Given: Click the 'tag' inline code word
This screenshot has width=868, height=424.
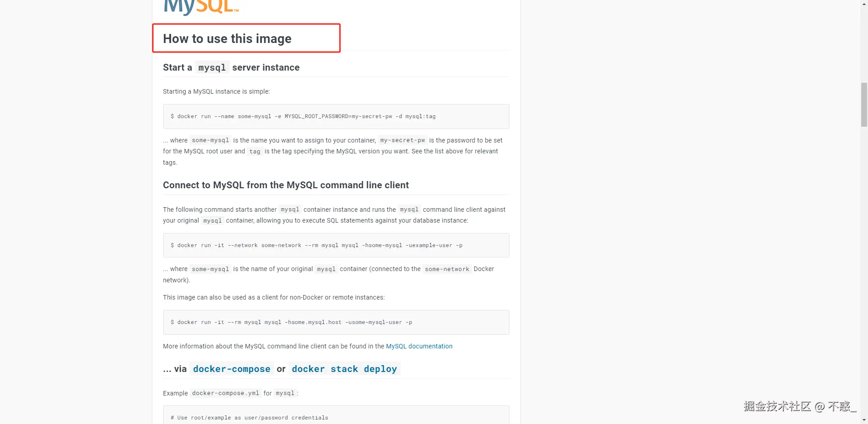Looking at the screenshot, I should coord(255,152).
